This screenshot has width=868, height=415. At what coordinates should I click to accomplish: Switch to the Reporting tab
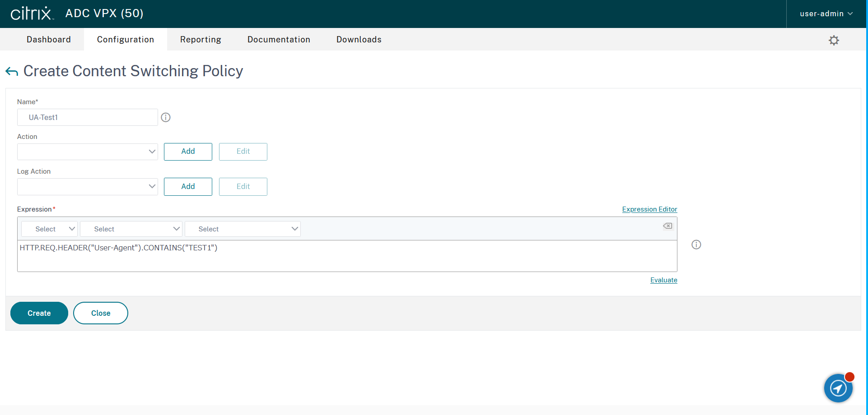(201, 40)
